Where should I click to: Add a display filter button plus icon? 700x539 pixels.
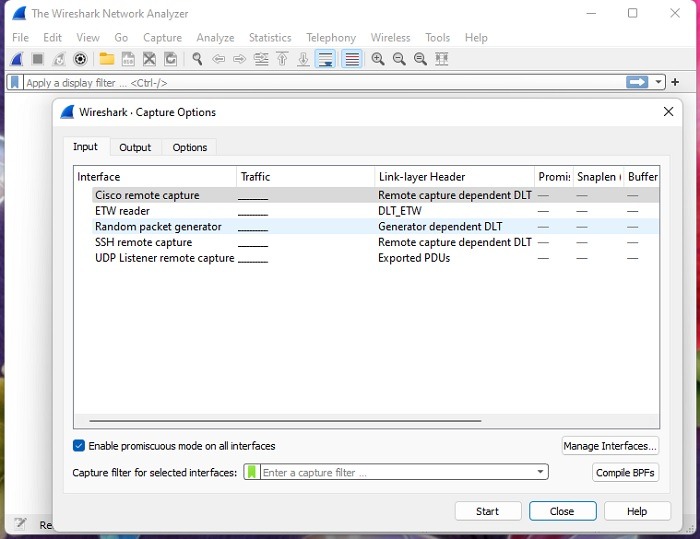[x=675, y=82]
